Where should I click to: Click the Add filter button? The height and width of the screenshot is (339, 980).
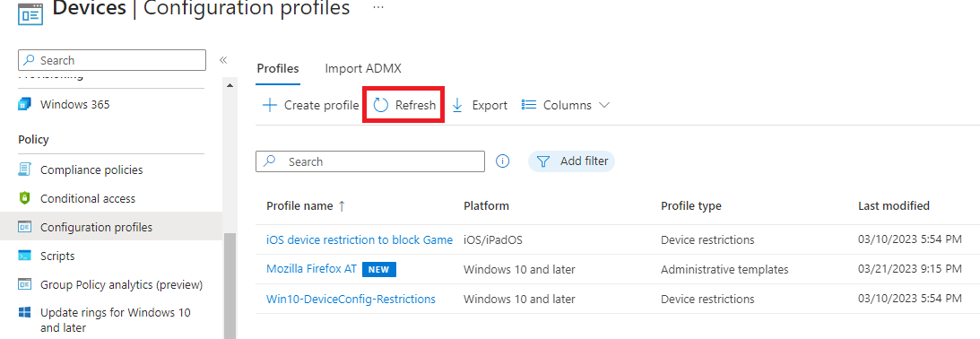pyautogui.click(x=572, y=161)
